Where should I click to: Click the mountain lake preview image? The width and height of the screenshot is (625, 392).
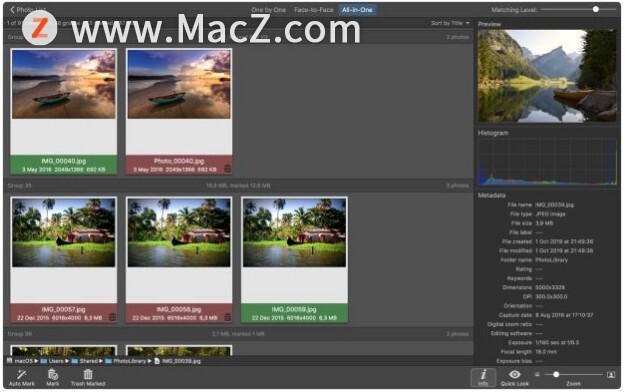point(547,76)
